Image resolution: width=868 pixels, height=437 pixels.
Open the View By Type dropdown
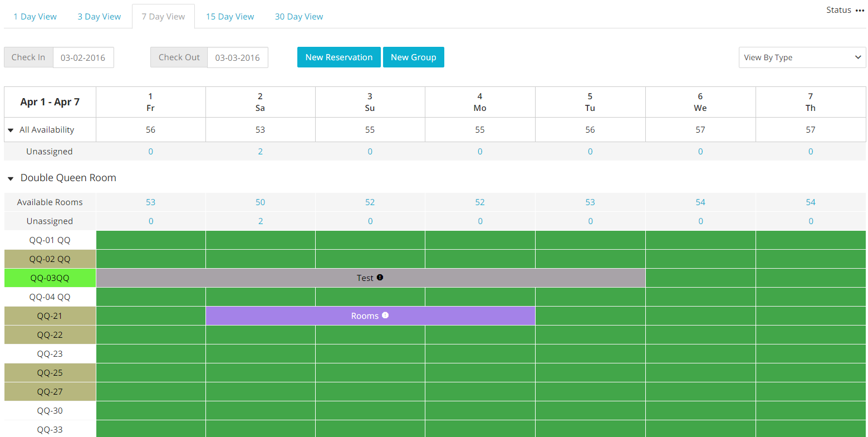[802, 57]
